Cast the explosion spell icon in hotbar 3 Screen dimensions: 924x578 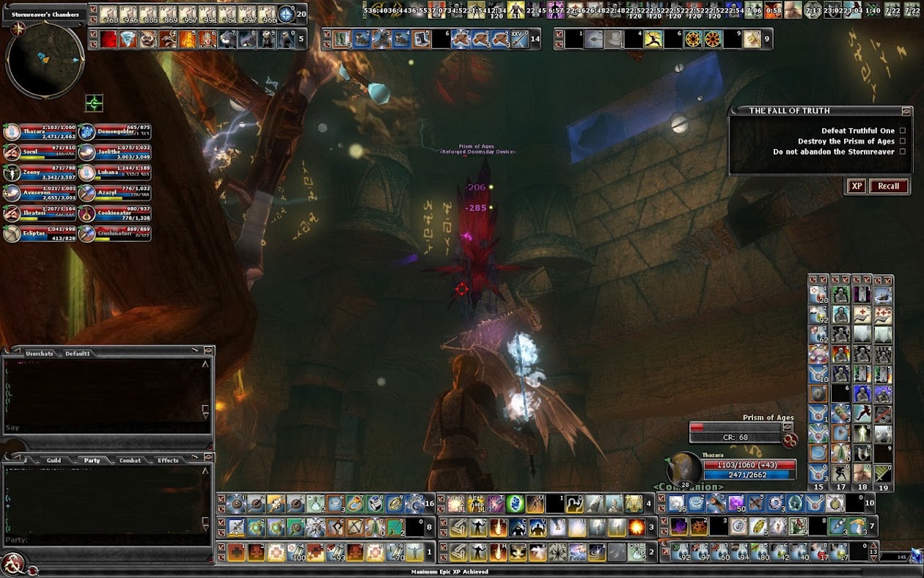click(637, 527)
